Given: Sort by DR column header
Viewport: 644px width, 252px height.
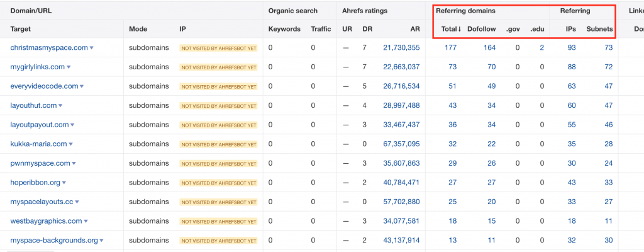Looking at the screenshot, I should pyautogui.click(x=367, y=29).
